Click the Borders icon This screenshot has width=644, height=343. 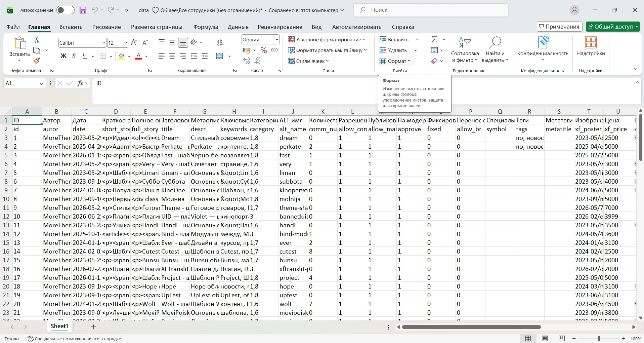click(103, 56)
